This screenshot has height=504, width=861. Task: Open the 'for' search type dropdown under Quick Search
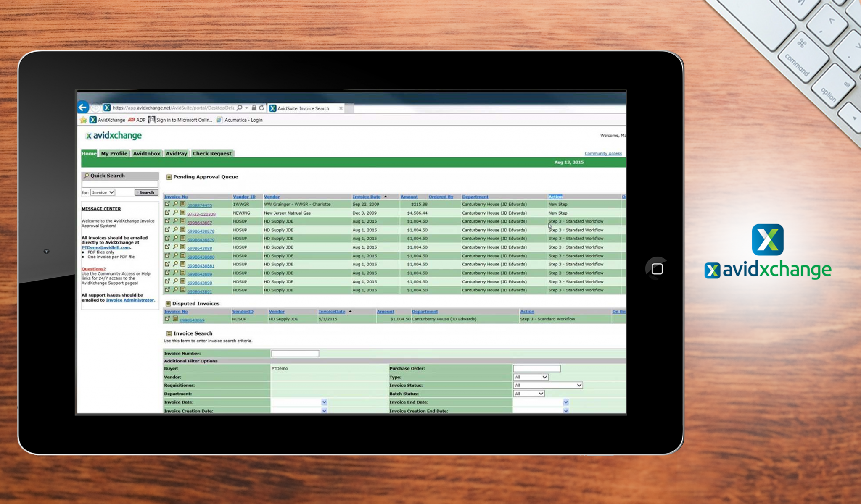[x=103, y=192]
